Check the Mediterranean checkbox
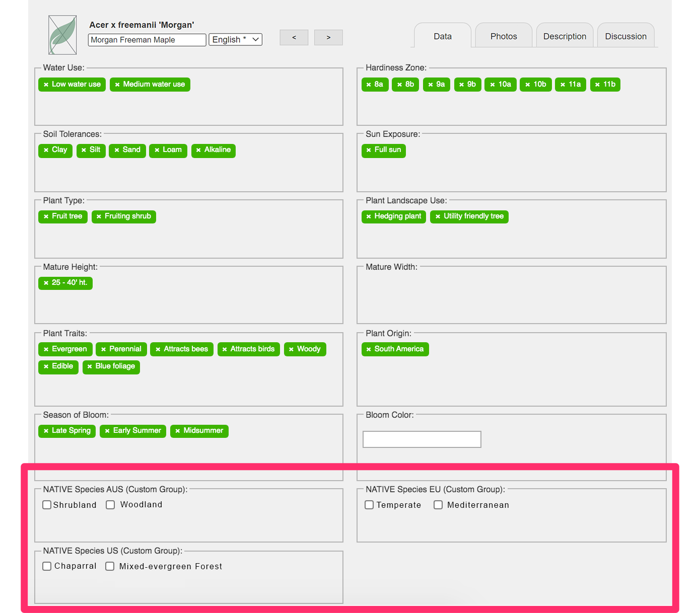Screen dimensions: 700x613 [438, 505]
